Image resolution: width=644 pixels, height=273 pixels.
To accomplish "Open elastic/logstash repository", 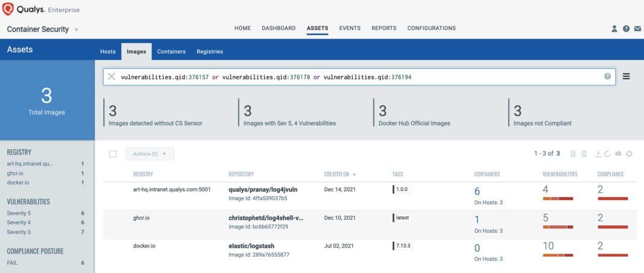I will (252, 246).
